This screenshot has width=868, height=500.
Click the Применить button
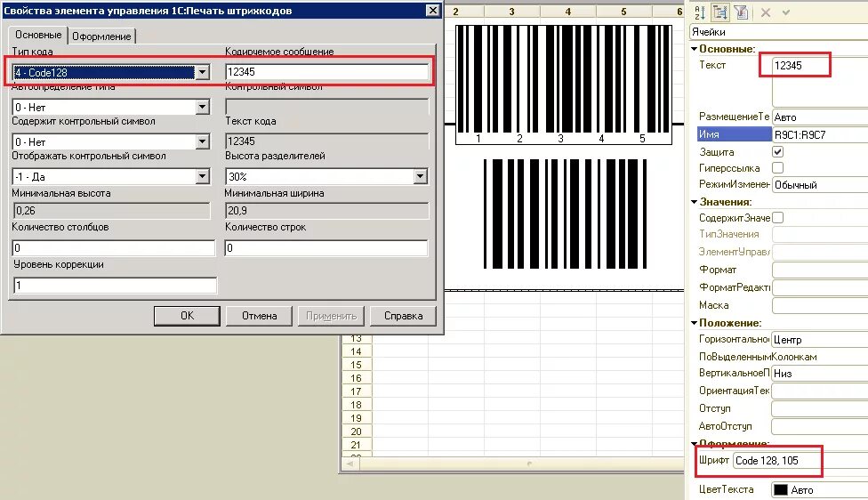pyautogui.click(x=331, y=316)
